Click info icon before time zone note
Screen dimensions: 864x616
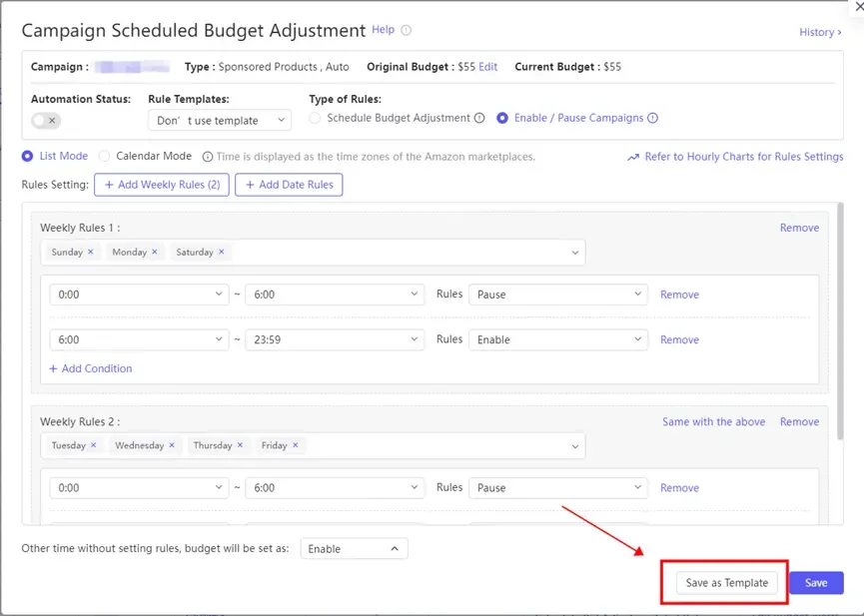click(x=207, y=157)
